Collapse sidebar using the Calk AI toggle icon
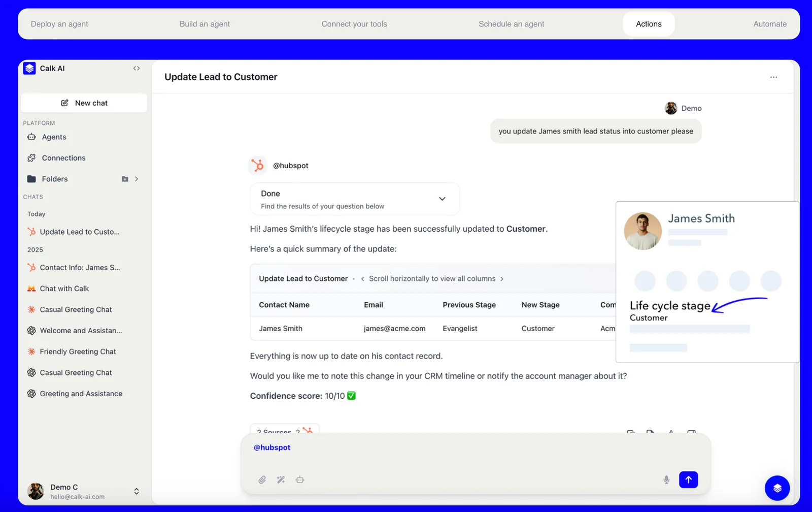The image size is (812, 512). (x=137, y=69)
